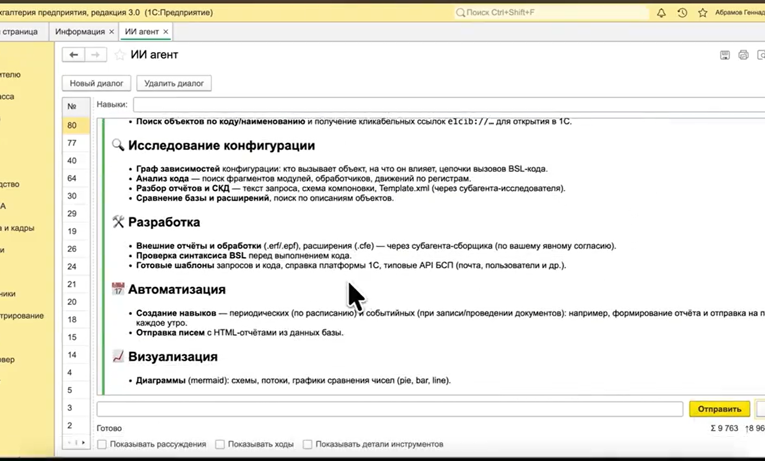Viewport: 765px width, 461px height.
Task: Click the Готово status text
Action: pos(109,428)
